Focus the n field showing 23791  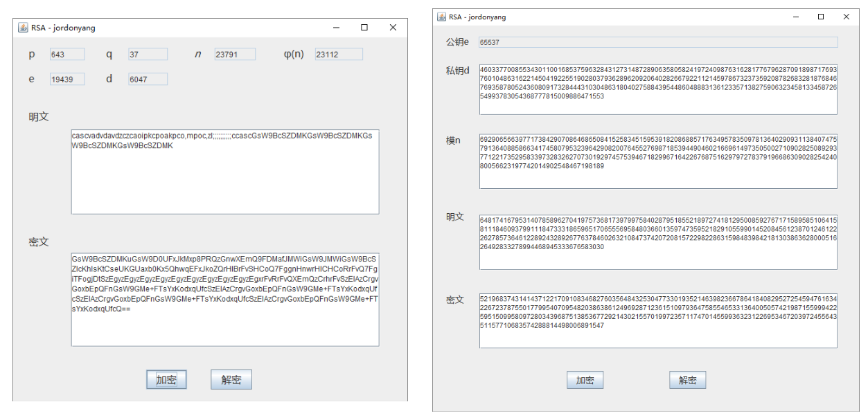[x=235, y=54]
